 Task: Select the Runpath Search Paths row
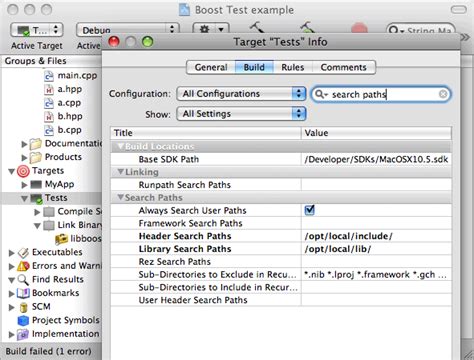coord(281,185)
